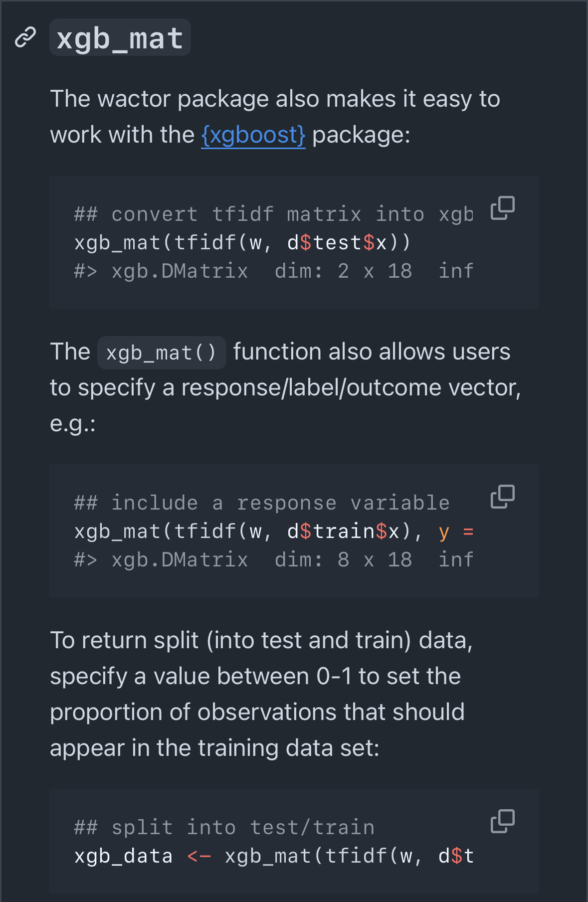Screen dimensions: 588x902
Task: Click the '## split into test/train' comment
Action: [224, 828]
